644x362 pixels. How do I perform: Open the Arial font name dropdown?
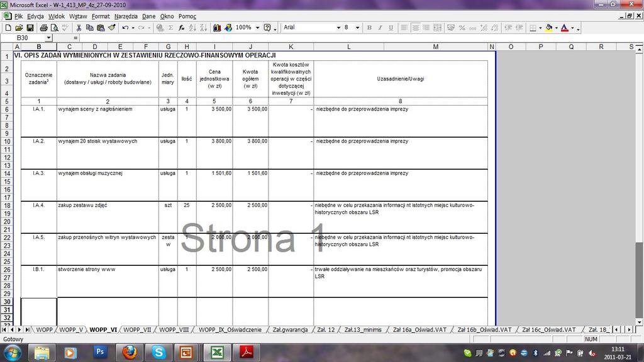338,28
